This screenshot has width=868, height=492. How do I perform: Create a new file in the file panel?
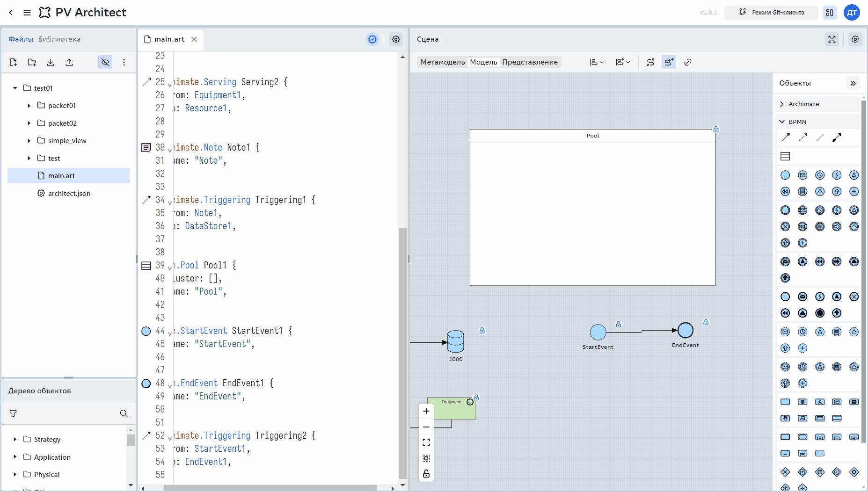(13, 62)
